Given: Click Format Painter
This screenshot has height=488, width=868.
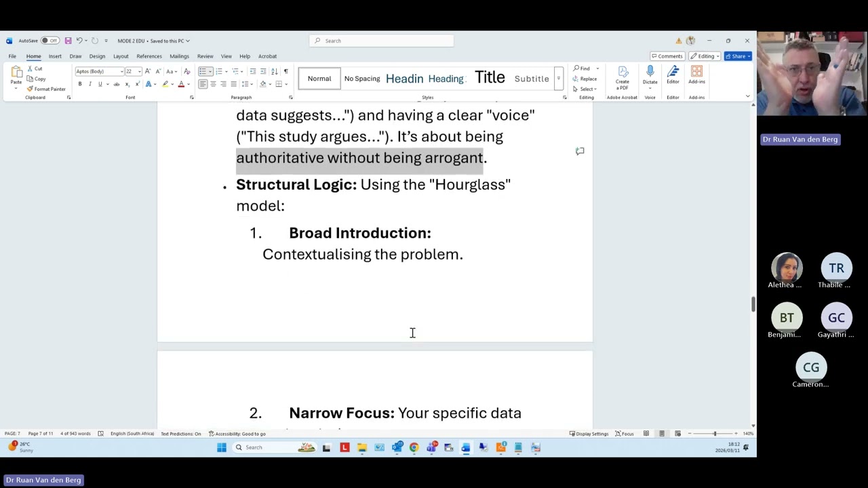Looking at the screenshot, I should coord(47,89).
